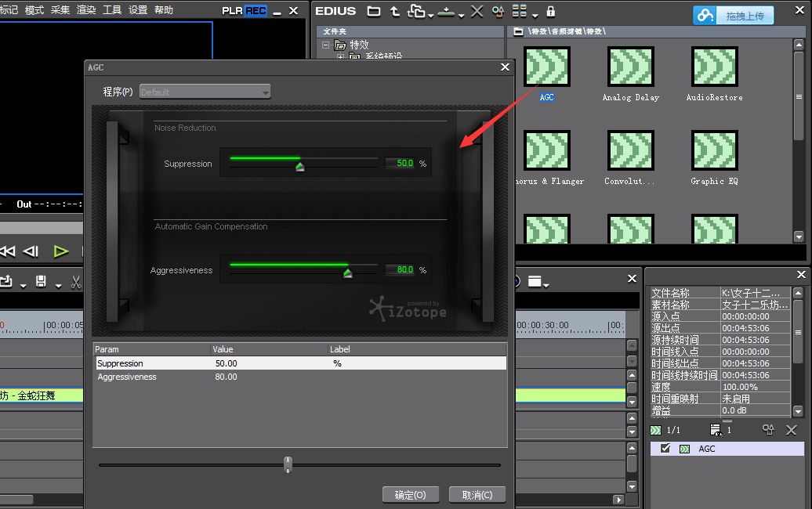812x509 pixels.
Task: Select the Chorus & Flanger effect icon
Action: coord(547,150)
